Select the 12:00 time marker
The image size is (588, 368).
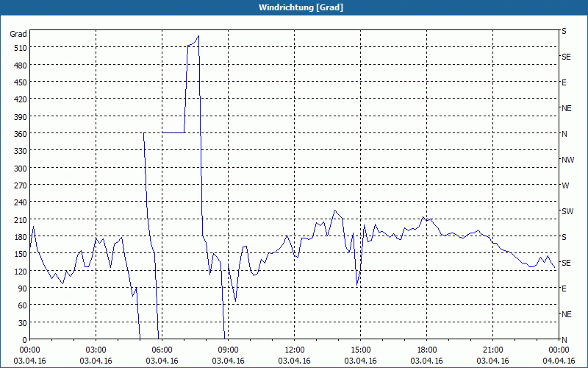(295, 350)
